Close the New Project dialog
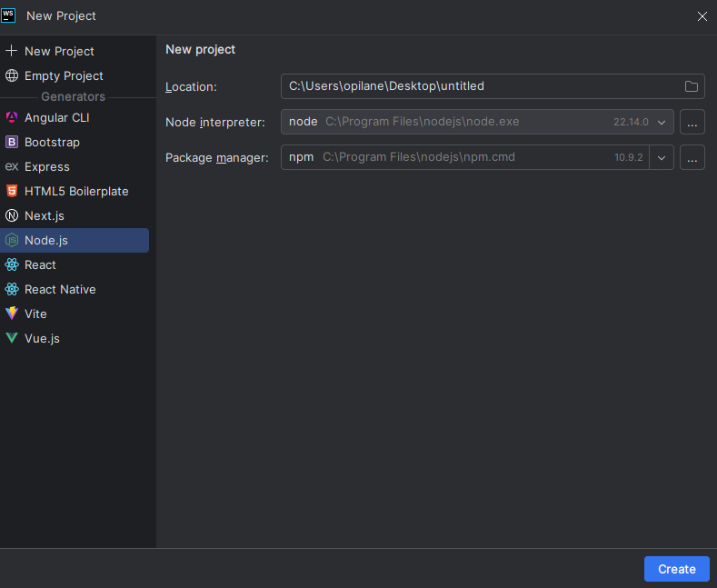The width and height of the screenshot is (717, 588). pos(702,16)
